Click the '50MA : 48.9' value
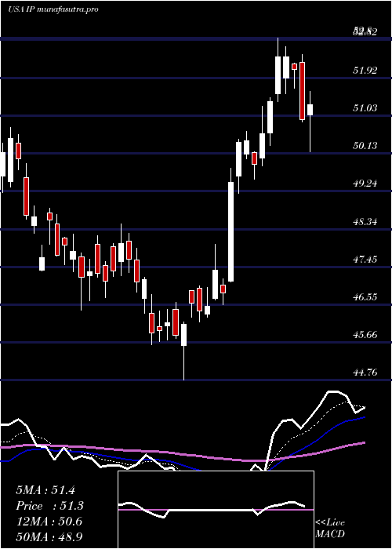This screenshot has width=392, height=549. [x=49, y=536]
